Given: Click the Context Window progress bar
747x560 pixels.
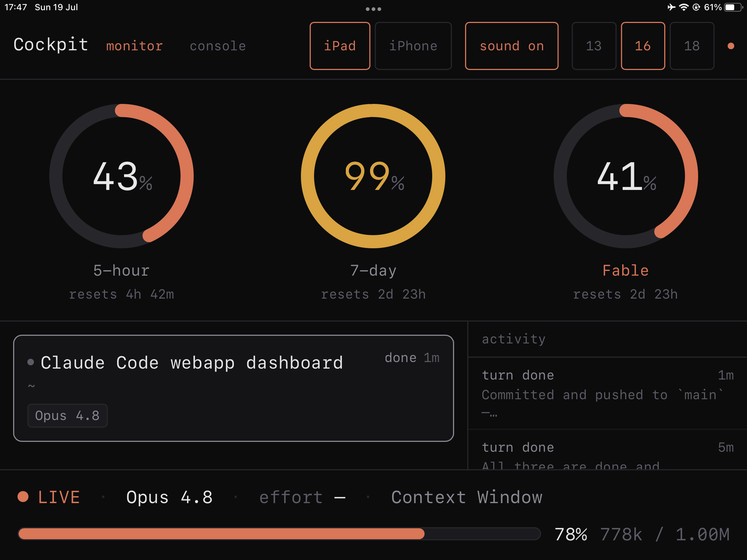Looking at the screenshot, I should pyautogui.click(x=279, y=534).
